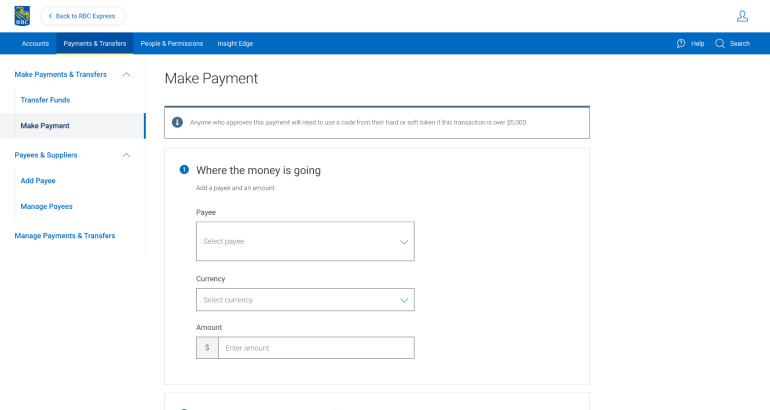This screenshot has width=770, height=410.
Task: Switch to the Accounts tab
Action: coord(35,44)
